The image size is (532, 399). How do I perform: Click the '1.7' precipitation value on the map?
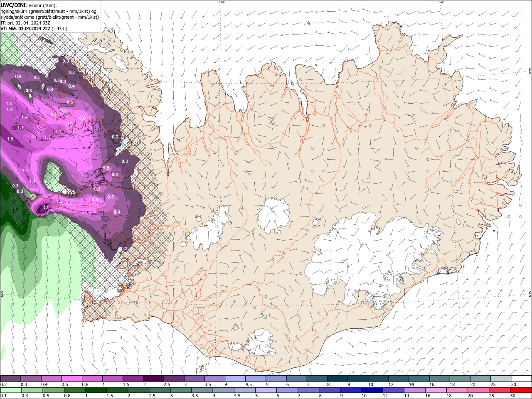20,128
